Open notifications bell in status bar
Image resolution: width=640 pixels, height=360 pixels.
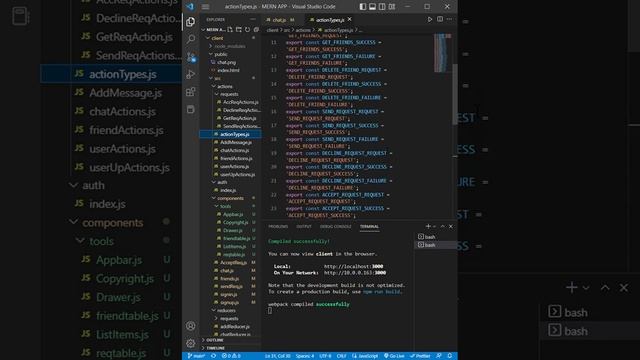[x=449, y=356]
